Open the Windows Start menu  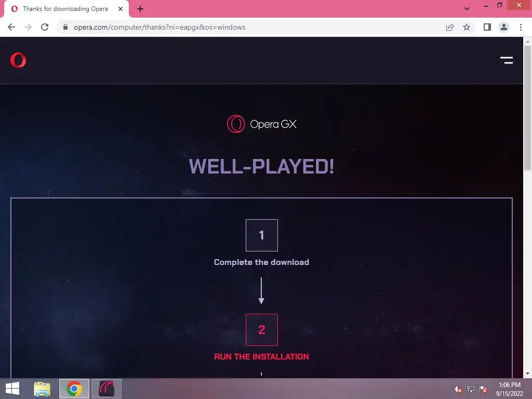(12, 389)
